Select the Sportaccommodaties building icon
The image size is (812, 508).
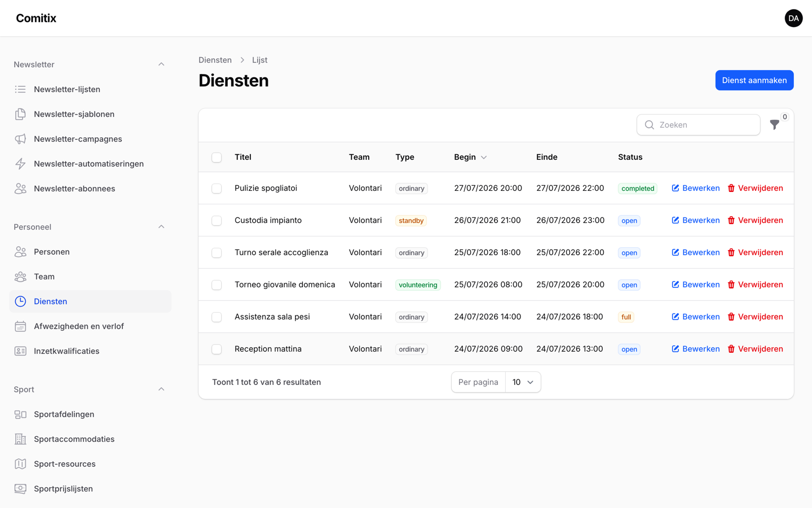(x=20, y=439)
